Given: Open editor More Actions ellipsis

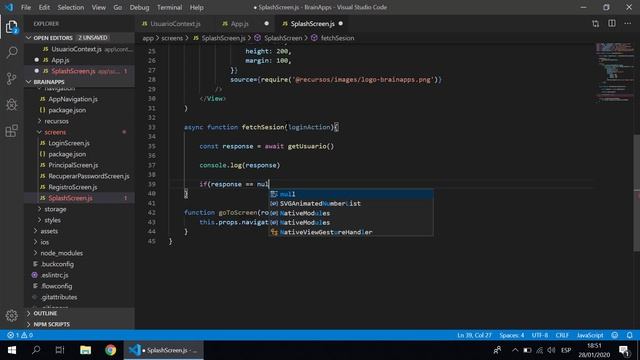Looking at the screenshot, I should tap(628, 23).
